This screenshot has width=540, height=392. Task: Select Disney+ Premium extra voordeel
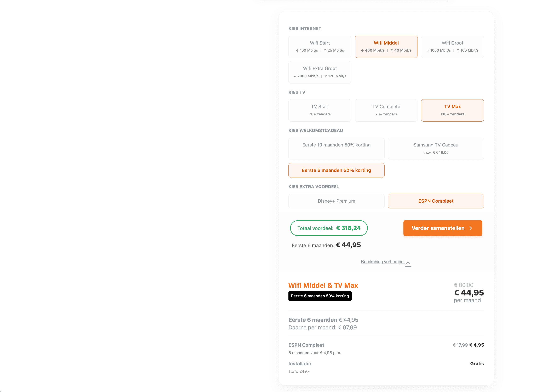point(336,201)
